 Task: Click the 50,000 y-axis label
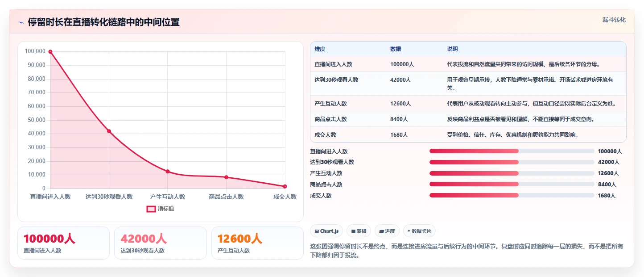pos(37,120)
